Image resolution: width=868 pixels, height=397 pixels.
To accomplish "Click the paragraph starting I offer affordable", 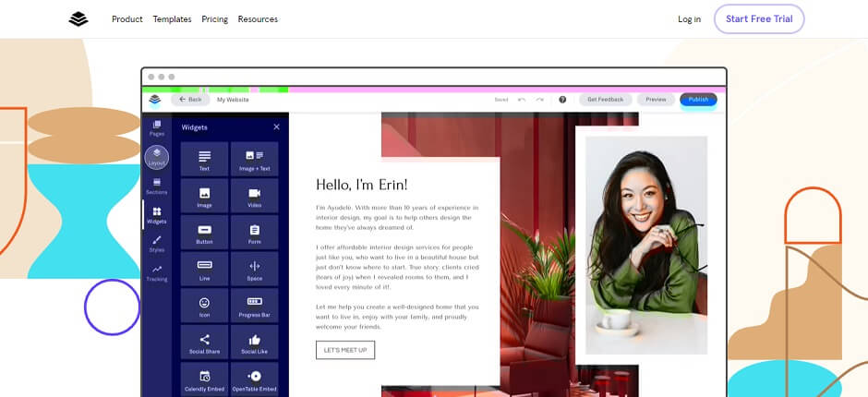I will [x=397, y=268].
